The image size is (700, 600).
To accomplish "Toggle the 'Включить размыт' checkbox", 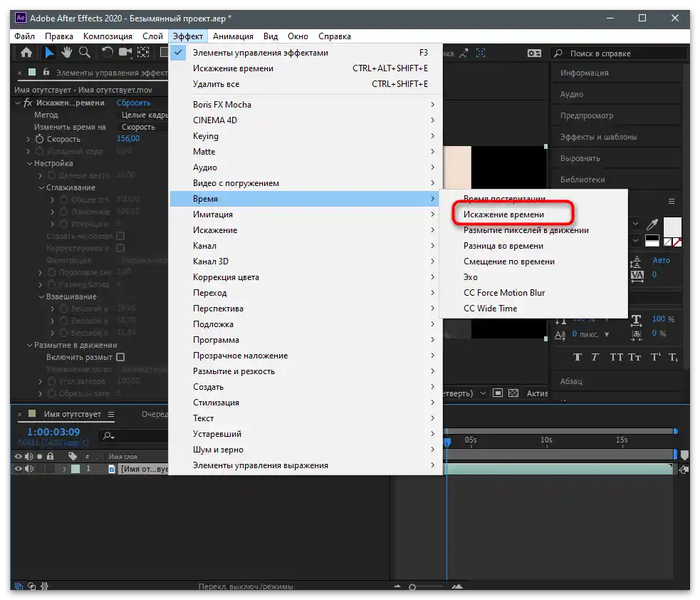I will click(x=120, y=358).
